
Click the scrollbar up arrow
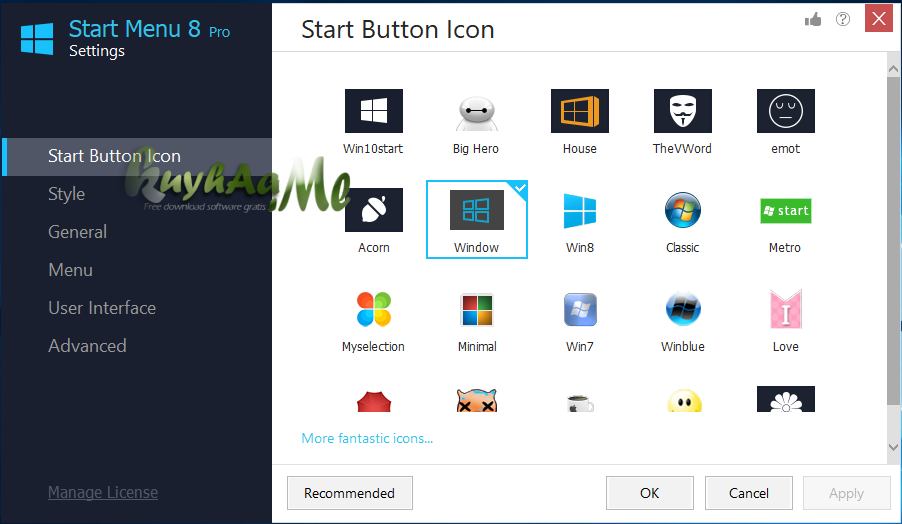pos(893,68)
